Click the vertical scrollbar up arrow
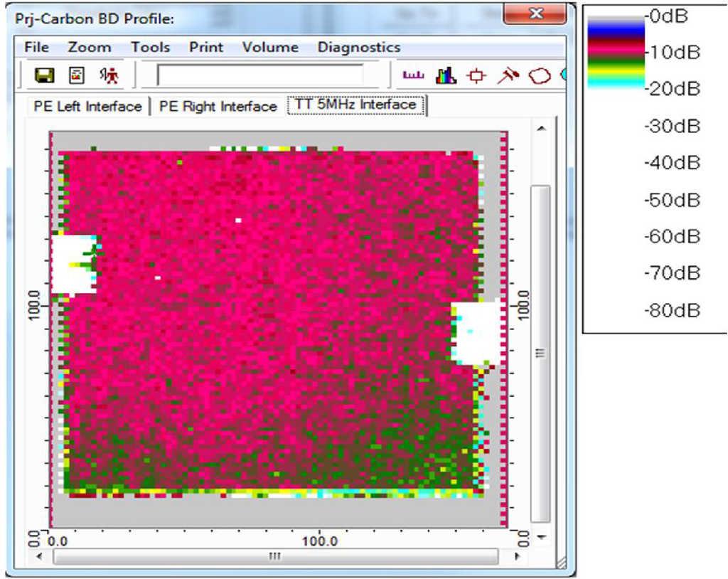This screenshot has height=579, width=728. [541, 129]
